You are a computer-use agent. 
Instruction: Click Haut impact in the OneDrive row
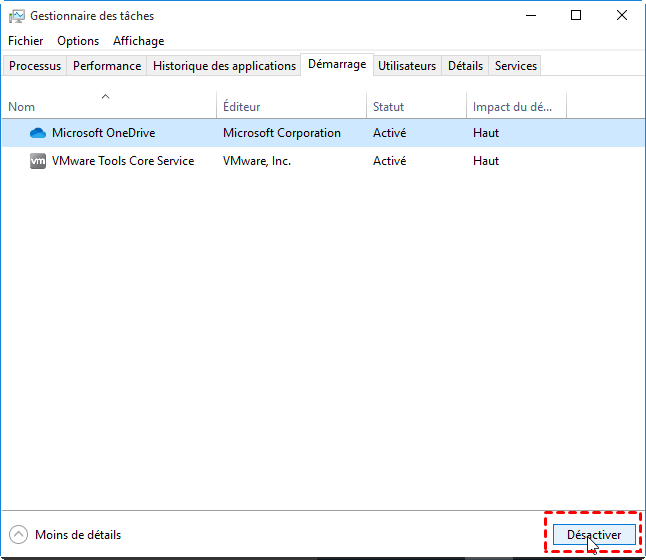486,133
